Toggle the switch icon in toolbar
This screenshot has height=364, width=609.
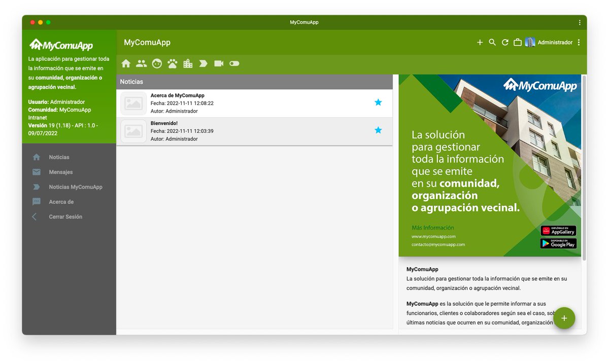[234, 63]
